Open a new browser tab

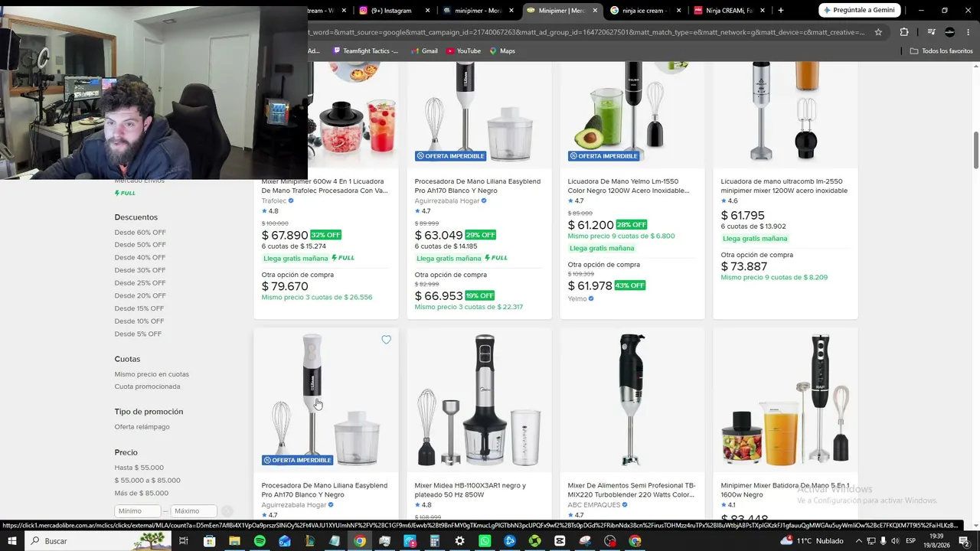(x=780, y=11)
